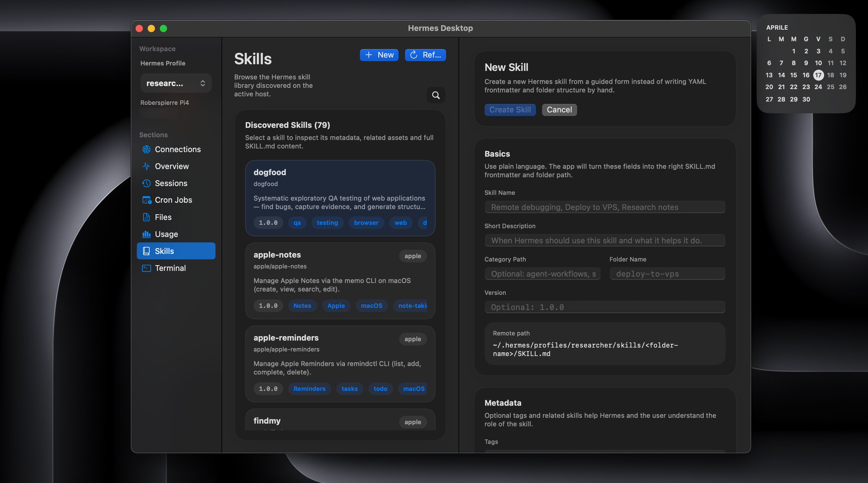868x483 pixels.
Task: Select April 17 in the calendar
Action: coord(818,75)
